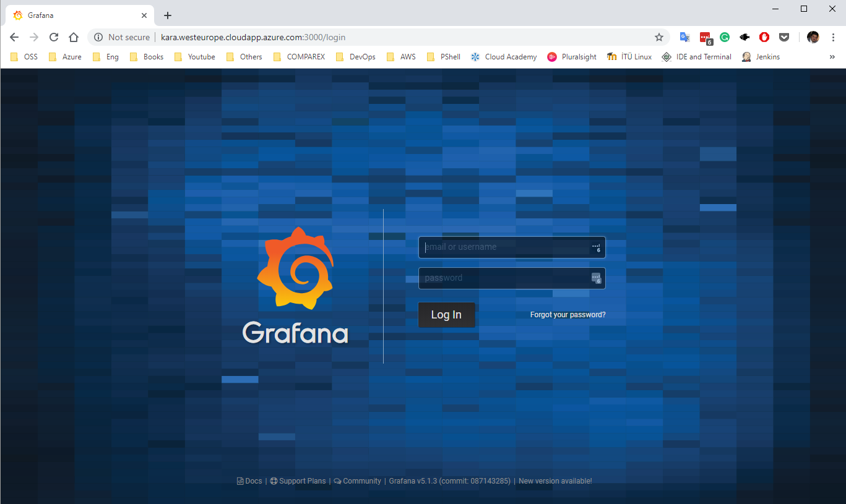Focus the email or username field
This screenshot has width=846, height=504.
[x=512, y=247]
